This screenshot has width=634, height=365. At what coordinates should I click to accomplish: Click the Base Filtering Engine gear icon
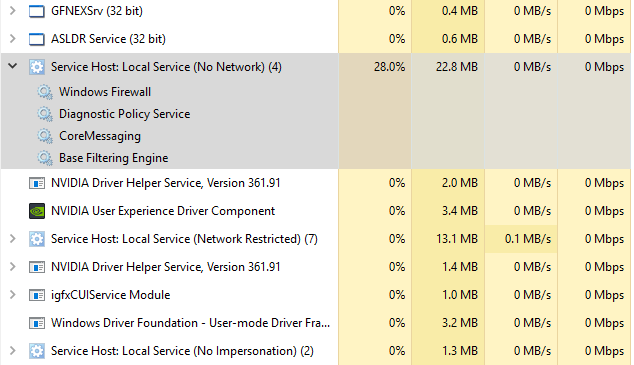(x=45, y=158)
